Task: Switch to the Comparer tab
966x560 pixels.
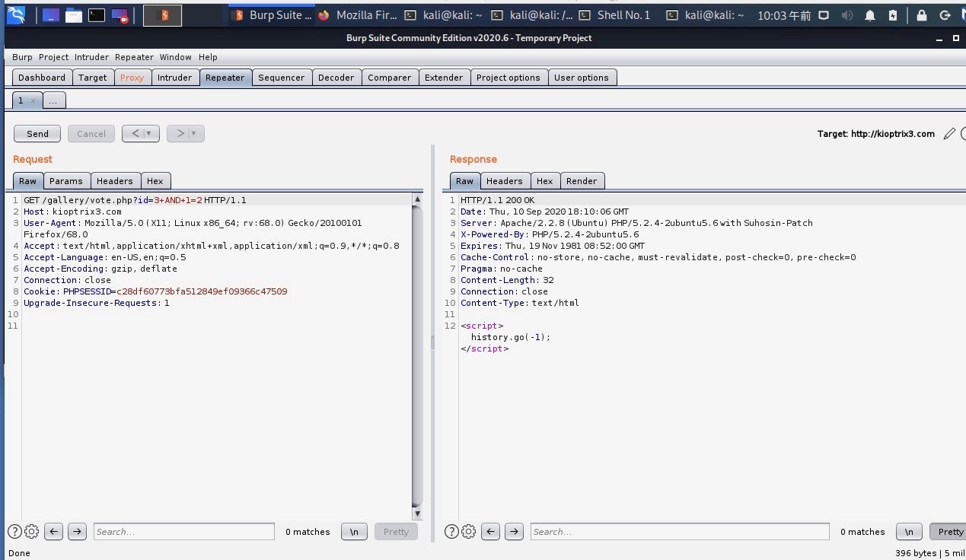Action: pyautogui.click(x=389, y=78)
